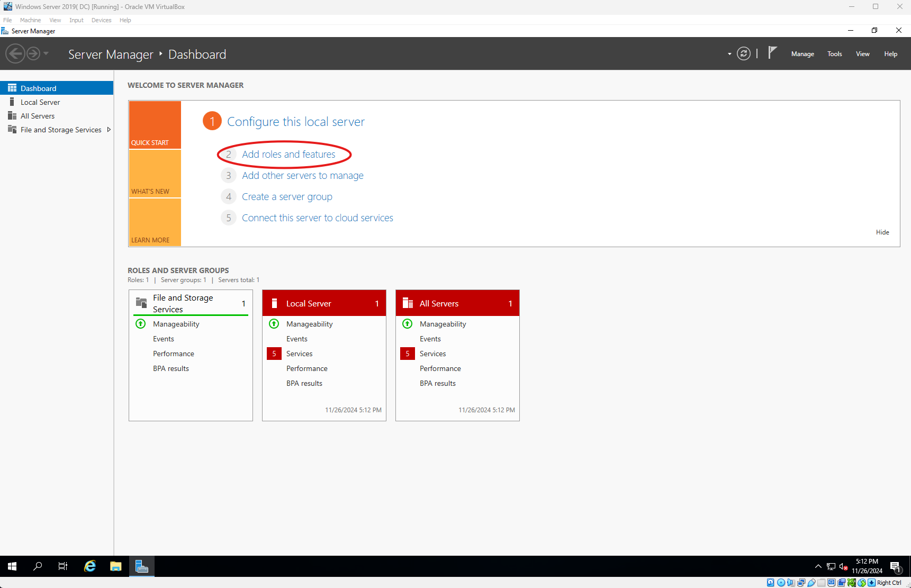Click the LEARN MORE tile
This screenshot has height=588, width=911.
(x=155, y=222)
